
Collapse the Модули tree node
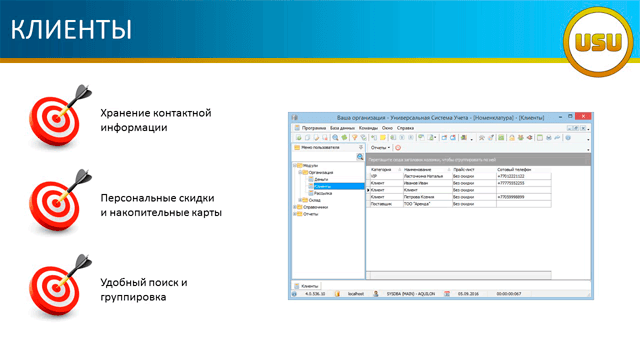295,166
